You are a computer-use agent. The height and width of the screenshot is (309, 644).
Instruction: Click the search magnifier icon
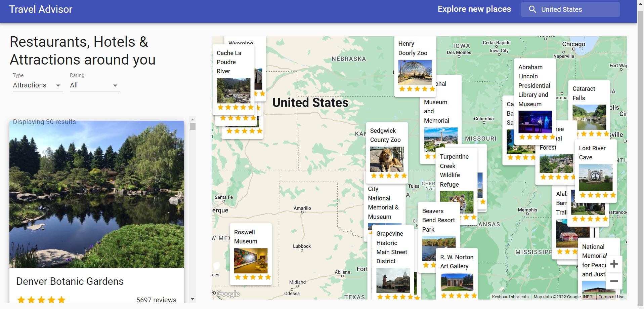coord(532,9)
